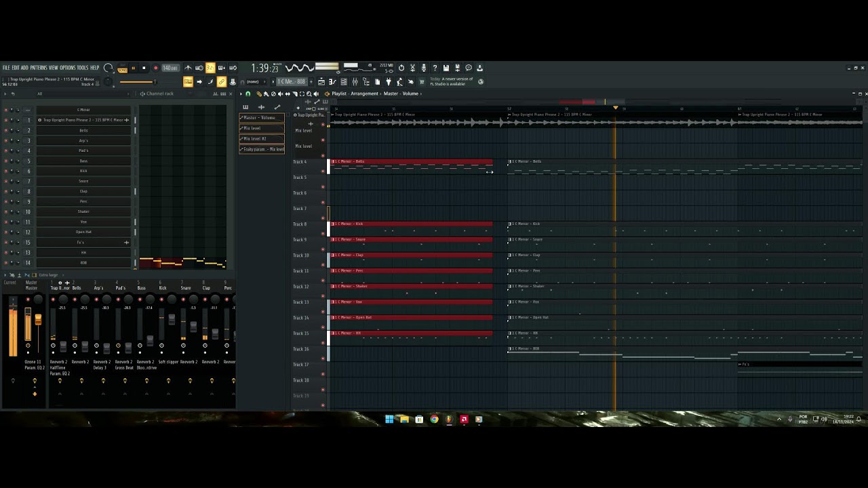Click the audio editor scissors icon
The image size is (868, 488).
412,68
